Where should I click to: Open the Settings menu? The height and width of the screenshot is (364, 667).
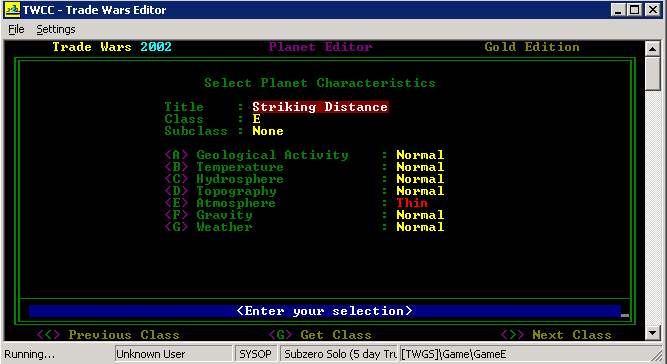(56, 29)
